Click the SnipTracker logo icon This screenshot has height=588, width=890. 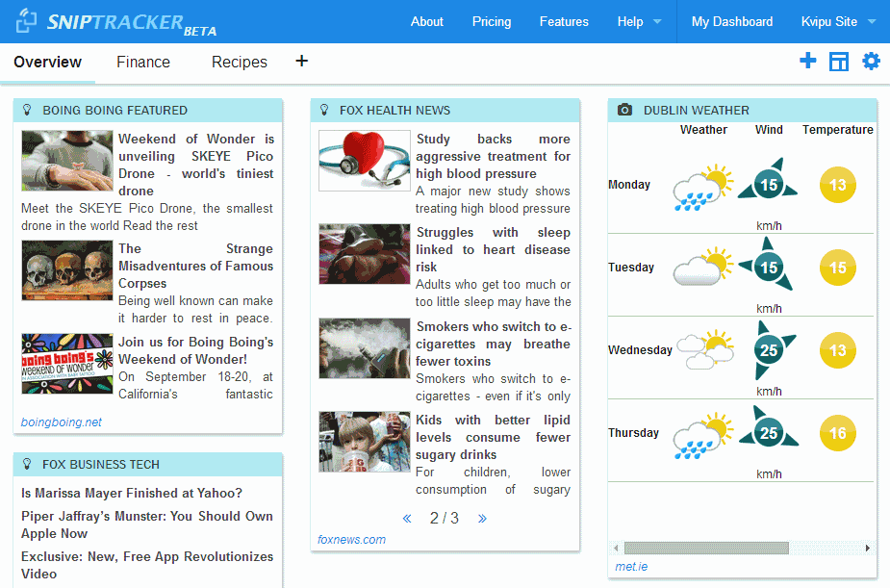click(x=26, y=21)
